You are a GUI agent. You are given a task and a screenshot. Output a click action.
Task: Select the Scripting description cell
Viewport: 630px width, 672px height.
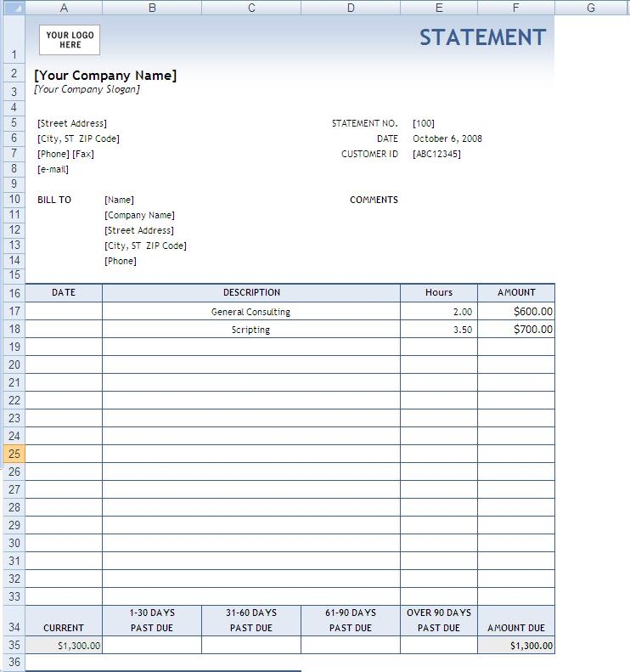pos(250,330)
